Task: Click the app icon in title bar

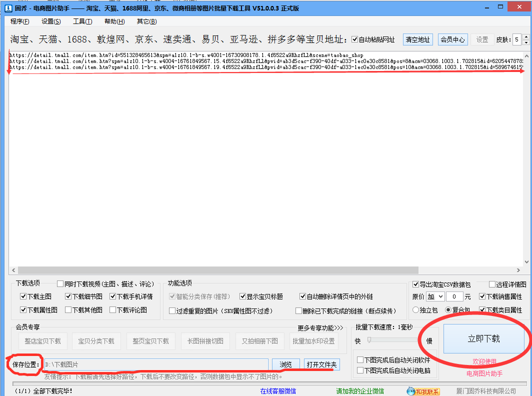Action: 7,8
